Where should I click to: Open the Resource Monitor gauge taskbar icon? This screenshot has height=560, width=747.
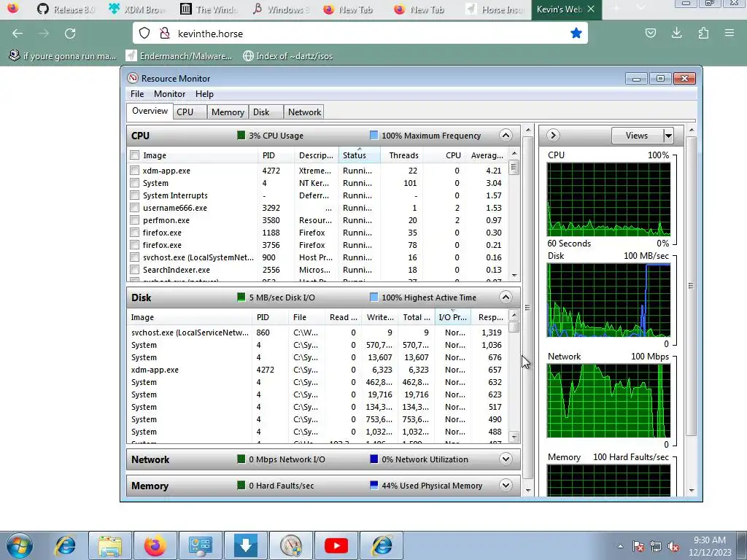point(291,545)
